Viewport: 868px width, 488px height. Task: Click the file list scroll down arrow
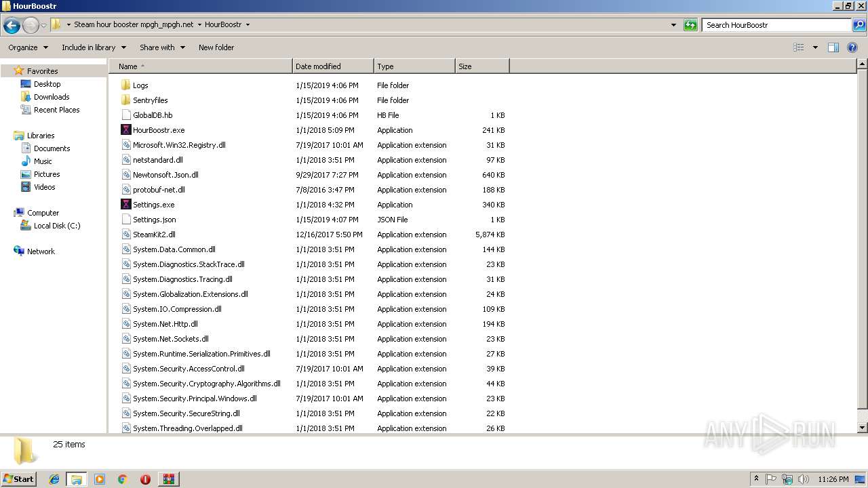pyautogui.click(x=863, y=428)
